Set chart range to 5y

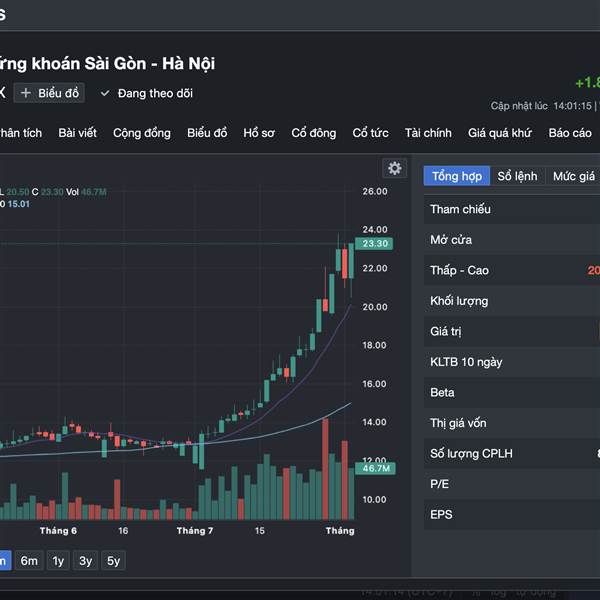click(113, 561)
